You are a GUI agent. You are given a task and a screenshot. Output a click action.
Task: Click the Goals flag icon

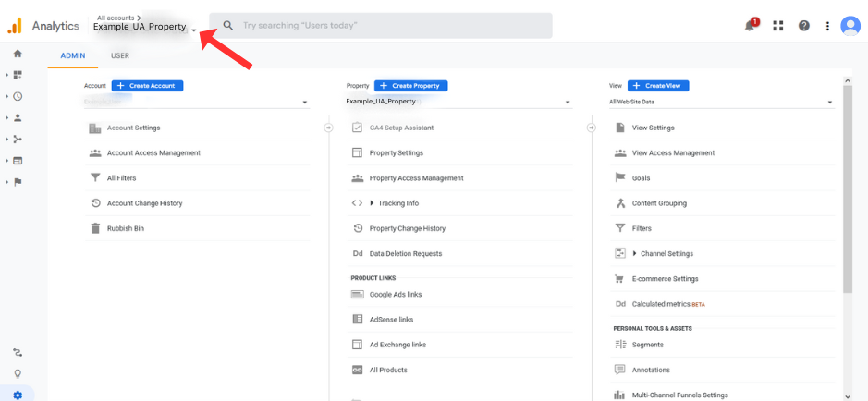[x=620, y=178]
